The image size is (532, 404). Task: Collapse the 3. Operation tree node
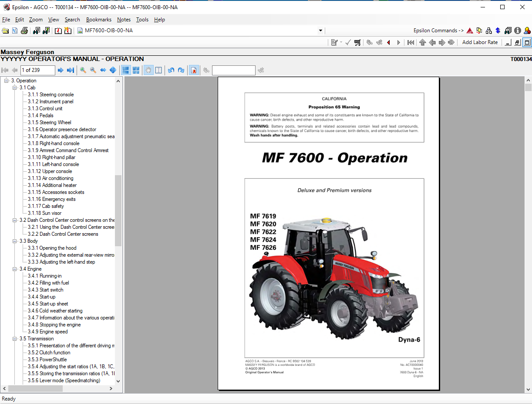coord(7,81)
